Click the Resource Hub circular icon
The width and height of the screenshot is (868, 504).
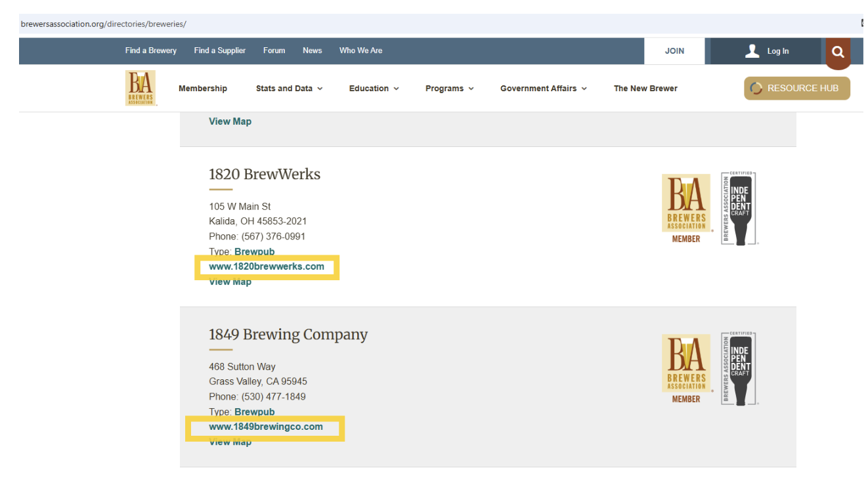click(x=756, y=89)
